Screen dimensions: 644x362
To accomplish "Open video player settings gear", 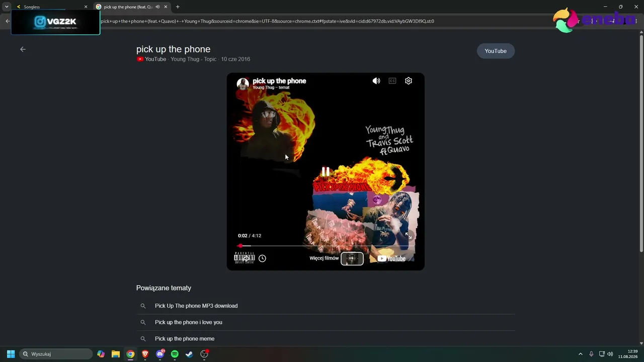I will click(409, 81).
